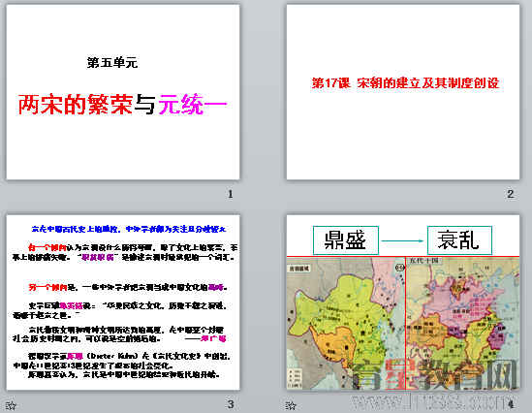This screenshot has width=532, height=413.
Task: Click slide number 1 label
Action: tap(231, 194)
